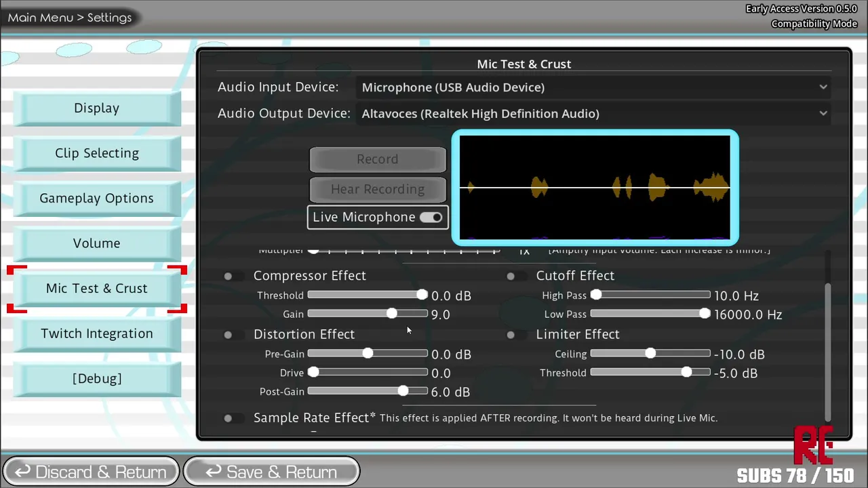Click the -10.0 dB Ceiling value
This screenshot has width=868, height=488.
[739, 354]
